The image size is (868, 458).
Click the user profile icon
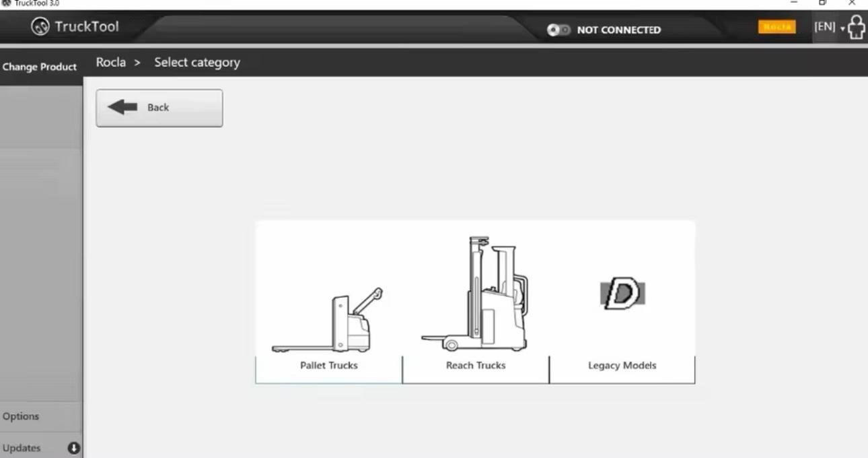pos(856,28)
